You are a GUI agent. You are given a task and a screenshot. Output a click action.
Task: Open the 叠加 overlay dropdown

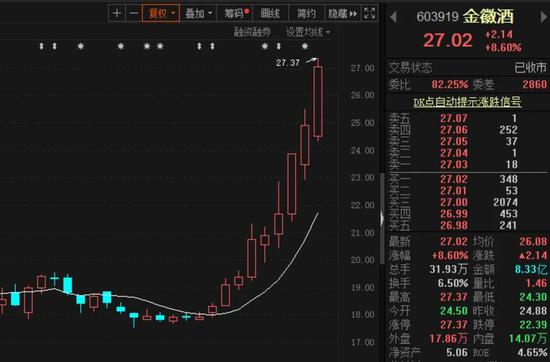coord(198,14)
